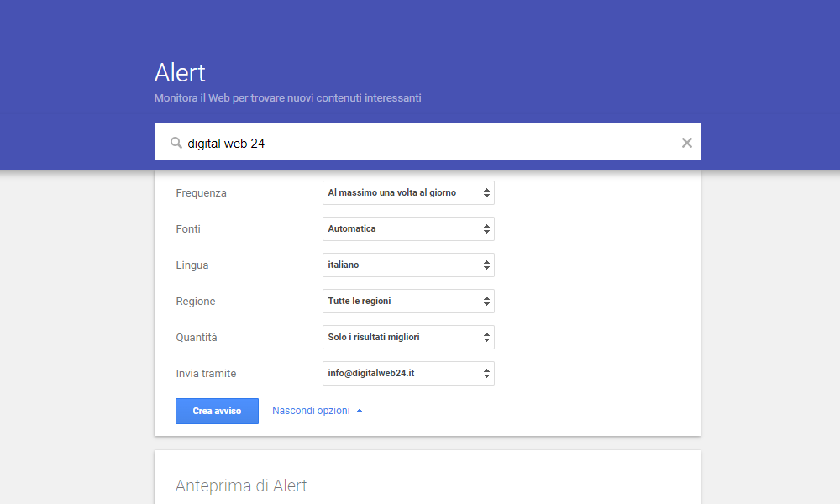Click the stepper arrows on the Invia tramite selector
Screen dimensions: 840x504
click(x=486, y=373)
